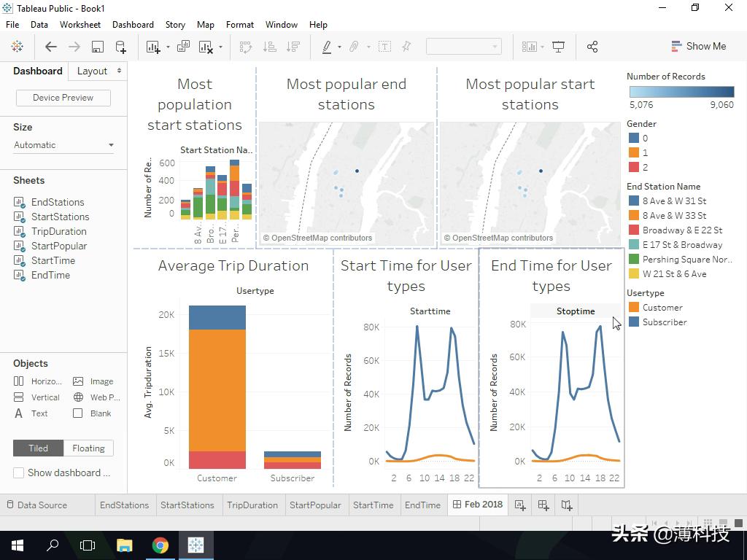Add the Image object
The height and width of the screenshot is (560, 747).
pos(93,381)
